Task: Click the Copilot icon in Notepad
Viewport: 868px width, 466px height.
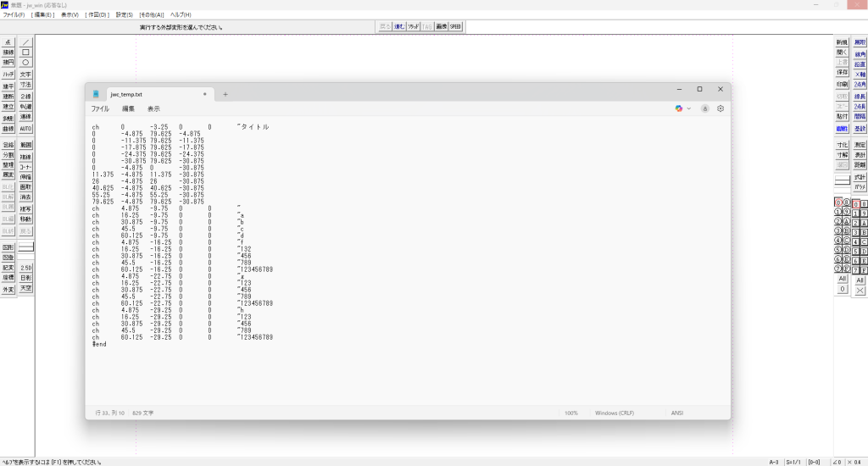Action: click(679, 108)
